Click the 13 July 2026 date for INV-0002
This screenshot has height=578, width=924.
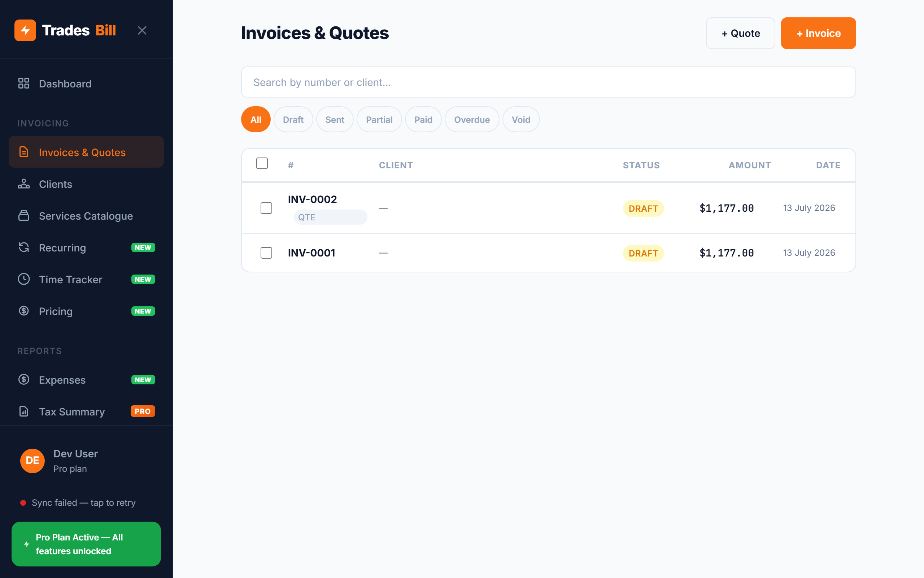pos(809,208)
